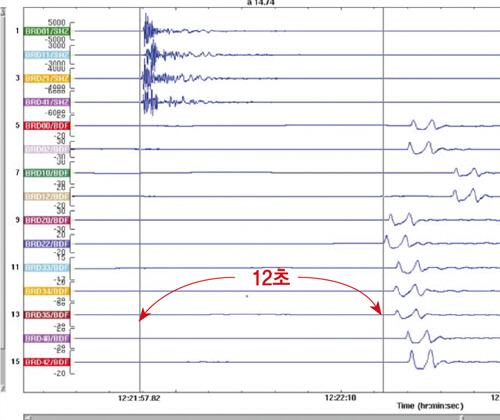Viewport: 500px width, 420px height.
Task: Click row number 7
Action: click(x=17, y=173)
